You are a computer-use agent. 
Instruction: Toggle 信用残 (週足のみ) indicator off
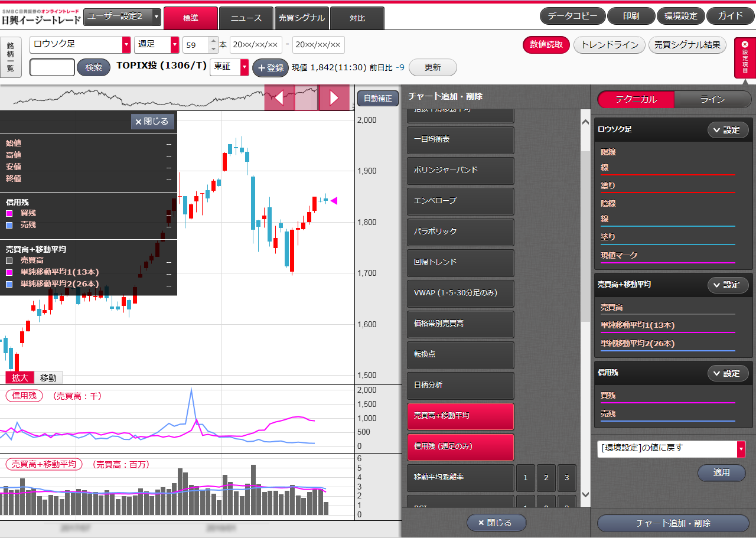[x=460, y=446]
